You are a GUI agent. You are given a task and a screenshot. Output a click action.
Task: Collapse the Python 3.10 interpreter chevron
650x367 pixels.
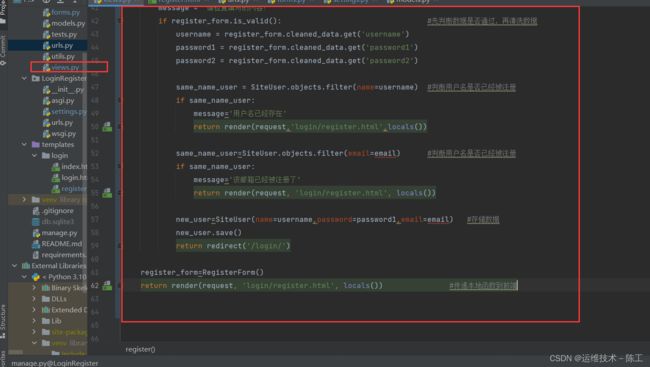[24, 277]
